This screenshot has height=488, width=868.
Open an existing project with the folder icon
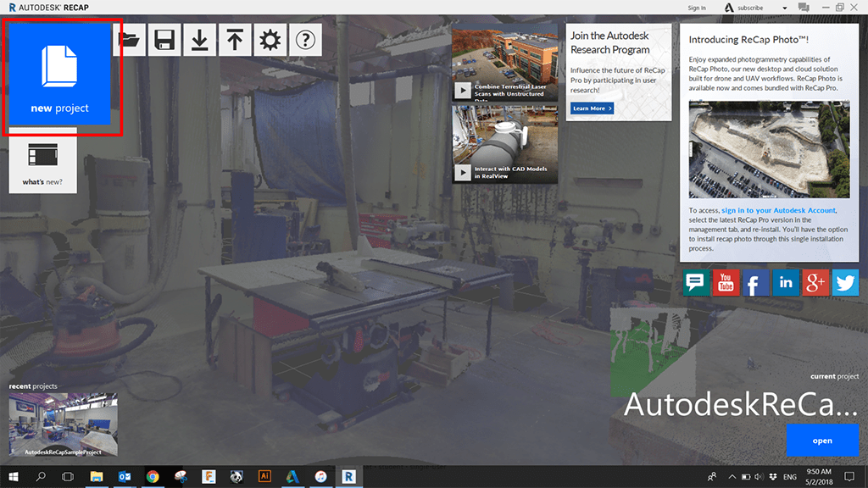tap(130, 40)
